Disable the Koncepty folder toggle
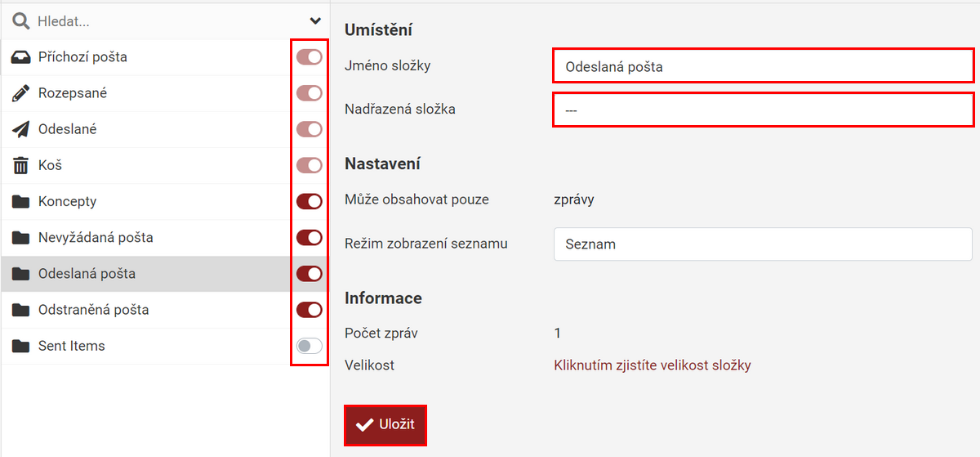The height and width of the screenshot is (457, 980). (x=310, y=202)
